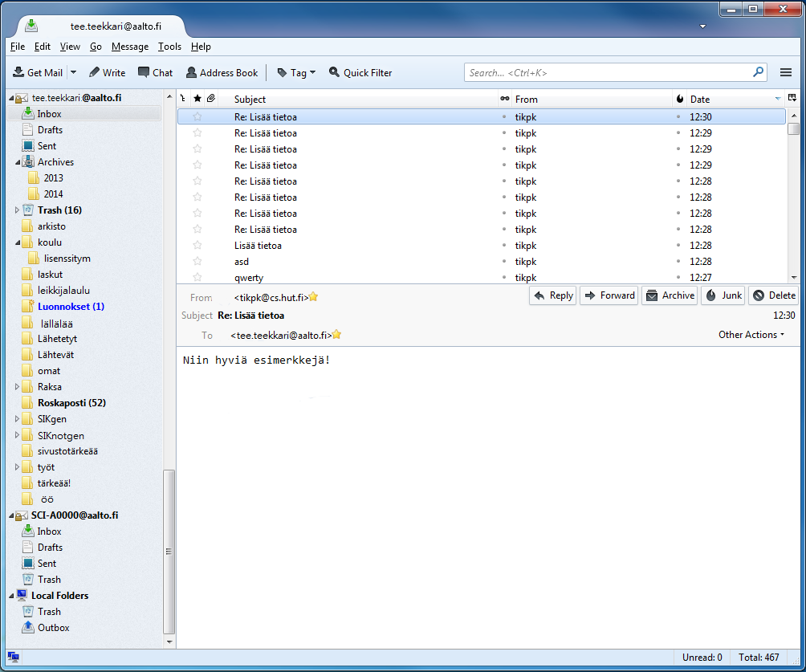Open the Trash folder of SCI-A0000 account

(49, 580)
